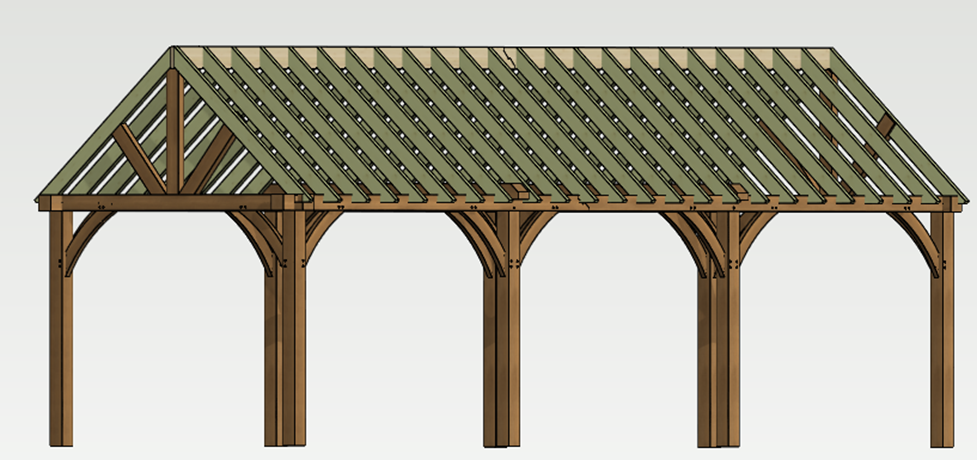This screenshot has width=977, height=460.
Task: Select the leftmost corner post
Action: coord(61,328)
